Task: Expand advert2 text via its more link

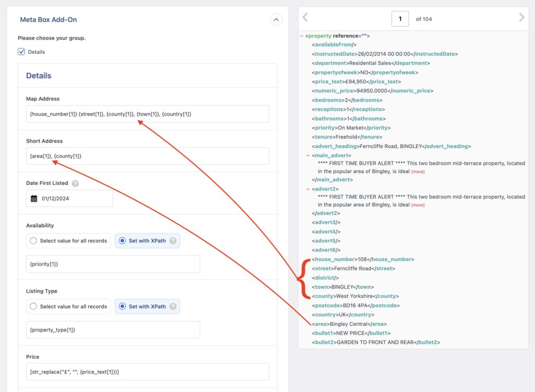Action: (417, 205)
